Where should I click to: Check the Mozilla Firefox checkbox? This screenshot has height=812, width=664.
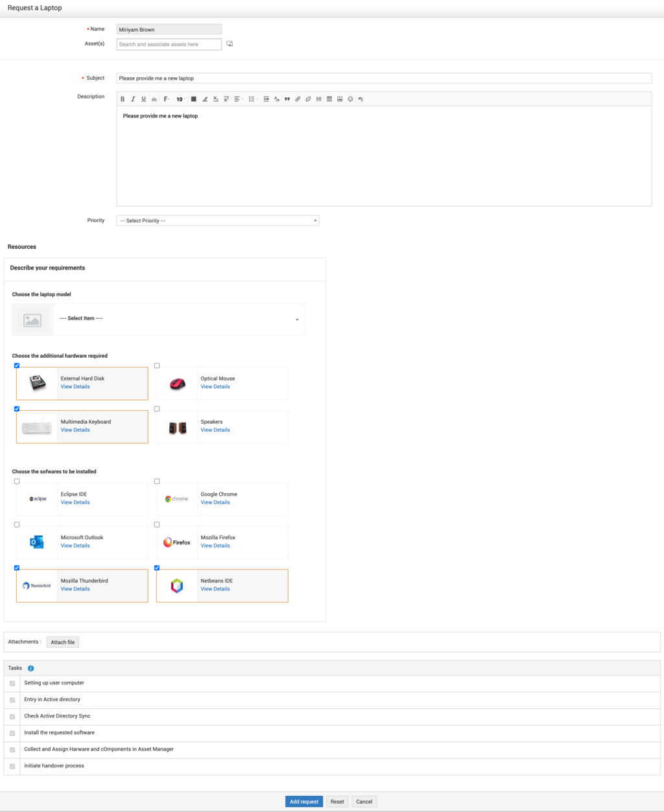point(157,525)
